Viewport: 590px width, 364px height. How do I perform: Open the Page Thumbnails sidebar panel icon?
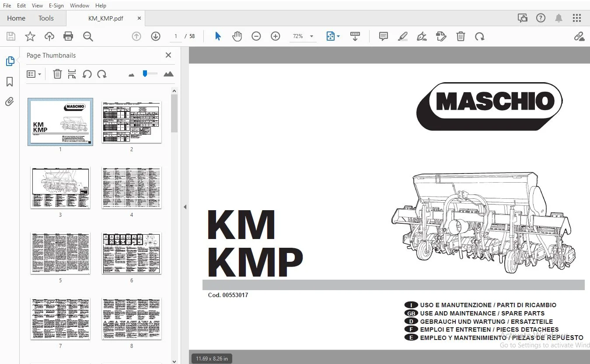pyautogui.click(x=10, y=61)
